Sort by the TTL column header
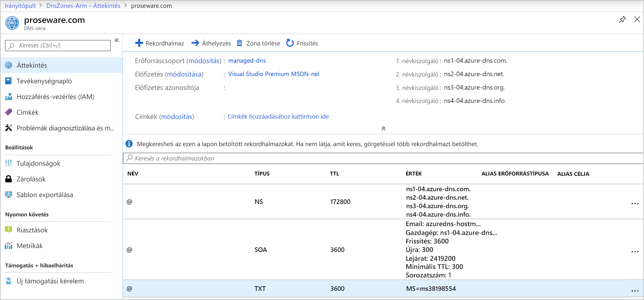Image resolution: width=644 pixels, height=300 pixels. click(x=335, y=174)
